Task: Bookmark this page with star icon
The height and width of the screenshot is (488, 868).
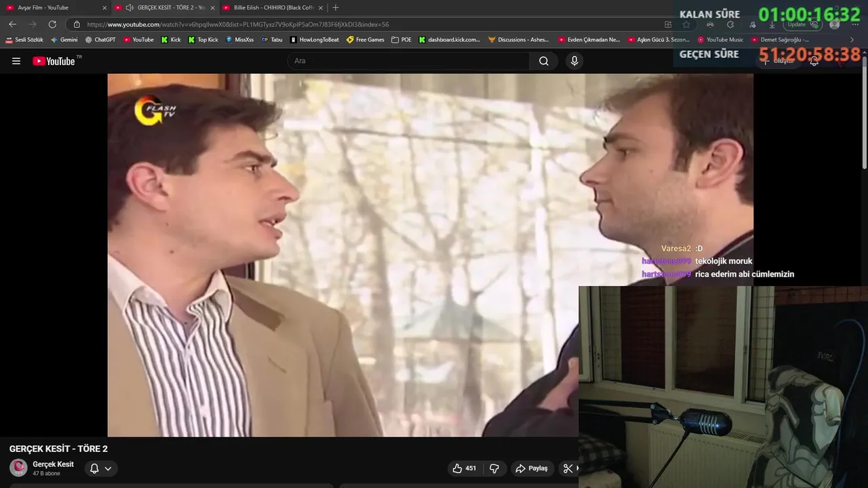Action: [686, 24]
